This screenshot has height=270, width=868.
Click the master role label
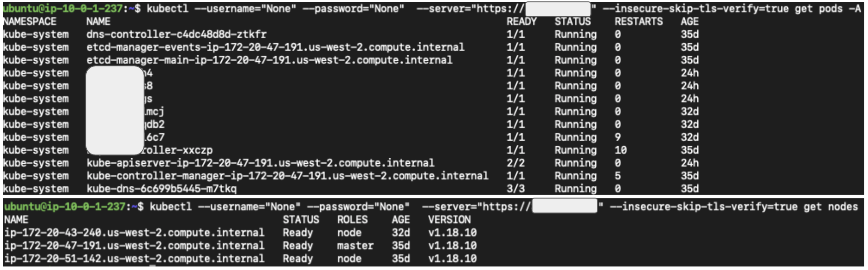point(355,246)
